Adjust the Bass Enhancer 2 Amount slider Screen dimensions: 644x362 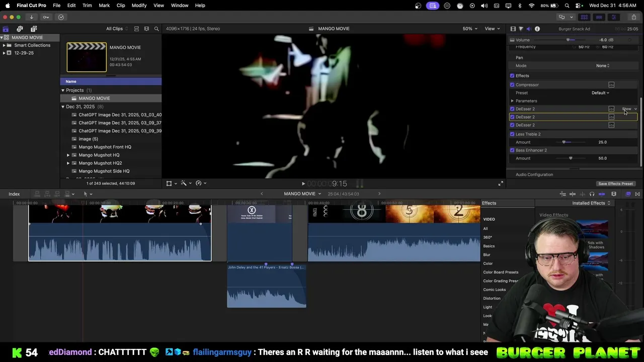[571, 158]
